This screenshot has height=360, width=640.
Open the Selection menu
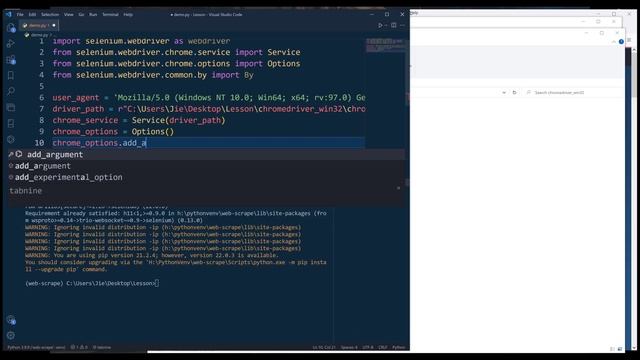click(x=50, y=14)
